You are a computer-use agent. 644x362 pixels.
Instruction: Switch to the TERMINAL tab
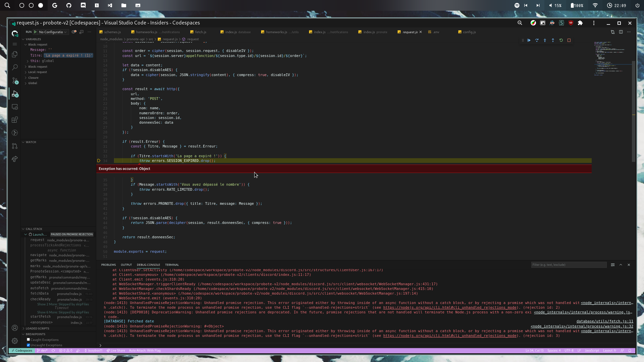pyautogui.click(x=172, y=264)
